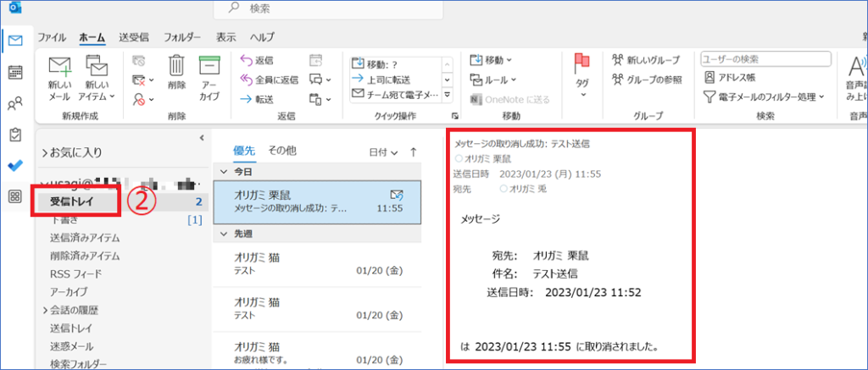This screenshot has width=868, height=370.
Task: Click the ユーザーの検索 input field
Action: pyautogui.click(x=762, y=59)
